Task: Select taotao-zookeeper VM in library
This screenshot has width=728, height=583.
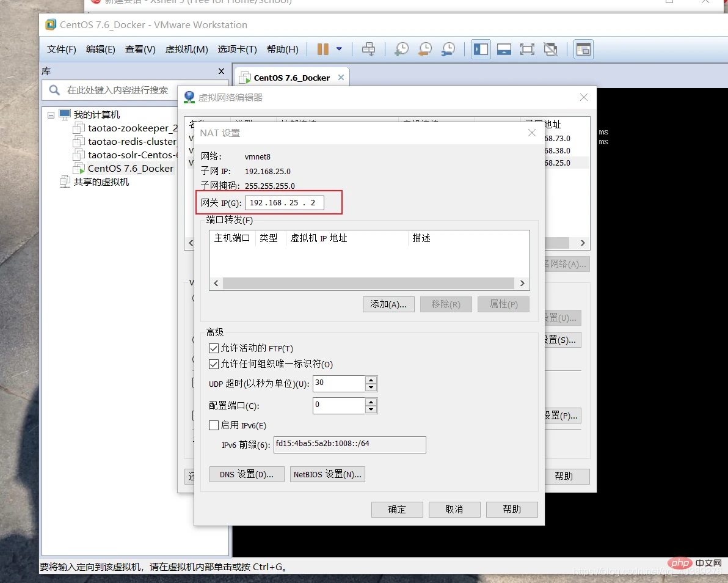Action: [x=133, y=128]
